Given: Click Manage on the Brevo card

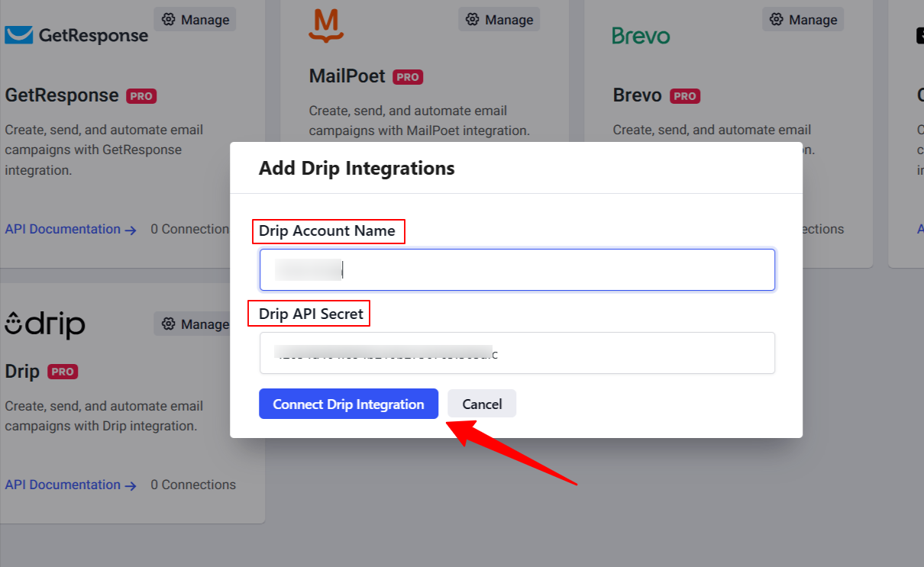Looking at the screenshot, I should point(803,19).
